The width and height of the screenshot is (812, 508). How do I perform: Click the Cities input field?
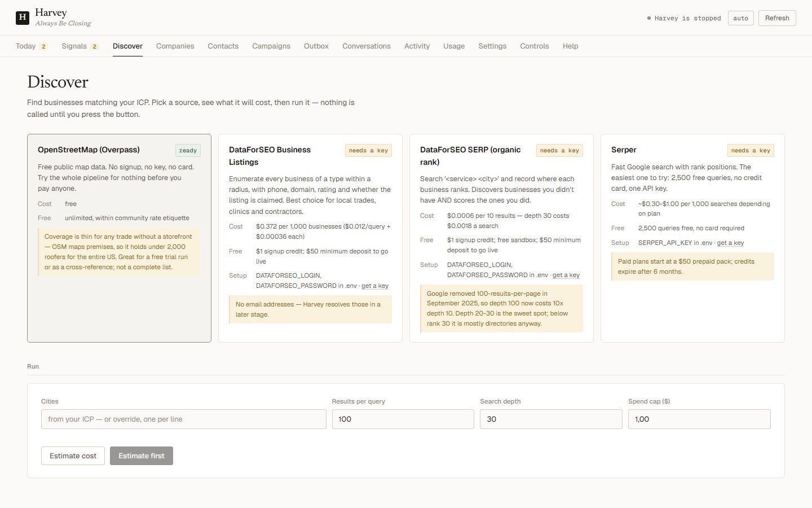(184, 419)
